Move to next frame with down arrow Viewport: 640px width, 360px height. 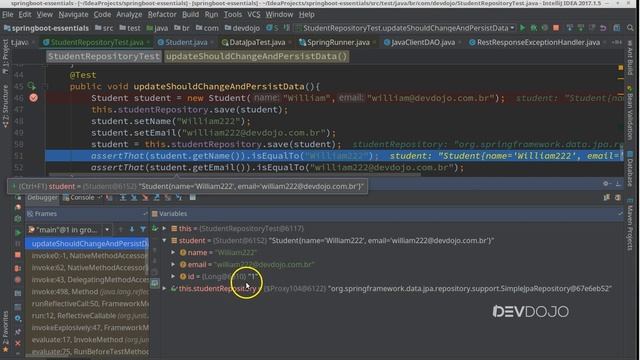tap(131, 229)
